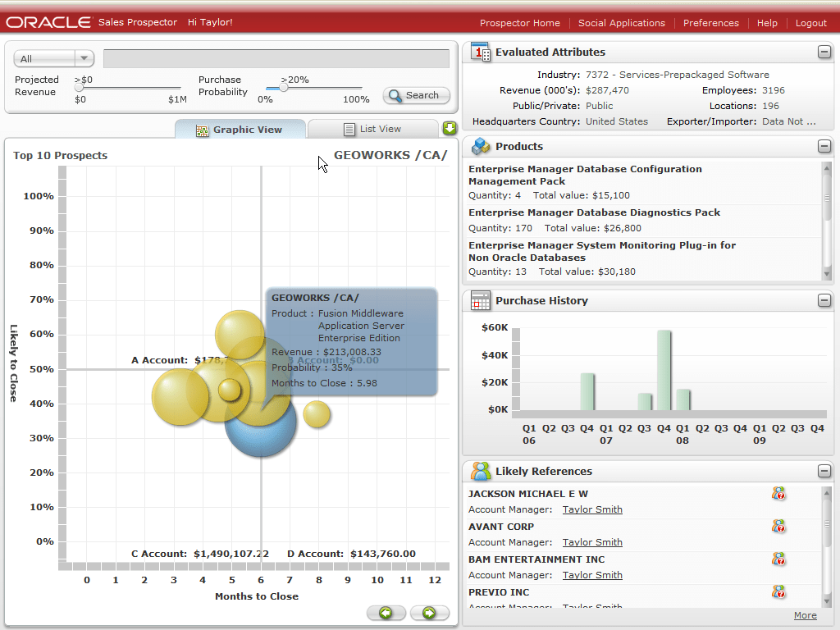
Task: Open Preferences from the top menu
Action: (710, 23)
